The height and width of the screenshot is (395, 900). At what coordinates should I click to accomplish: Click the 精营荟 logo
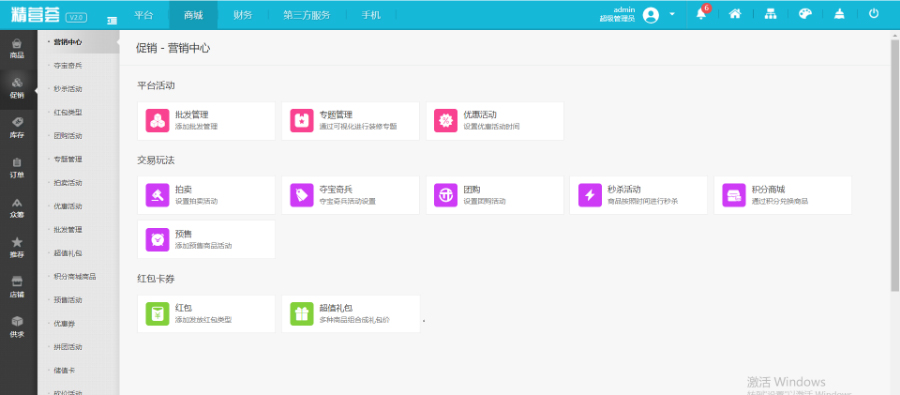pos(35,16)
